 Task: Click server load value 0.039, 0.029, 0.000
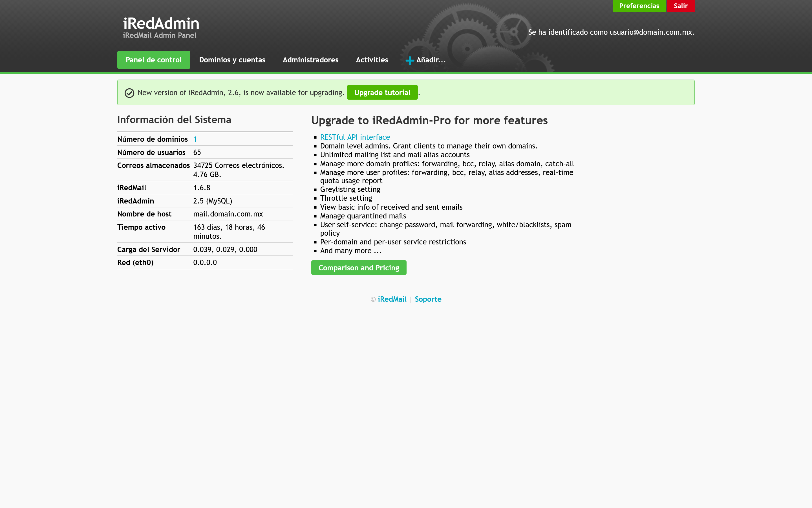pos(225,249)
